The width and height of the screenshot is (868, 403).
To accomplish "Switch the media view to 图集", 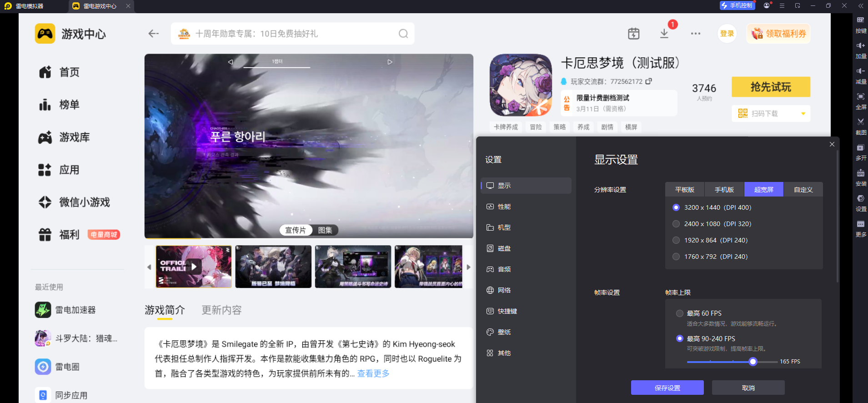I will (x=325, y=230).
